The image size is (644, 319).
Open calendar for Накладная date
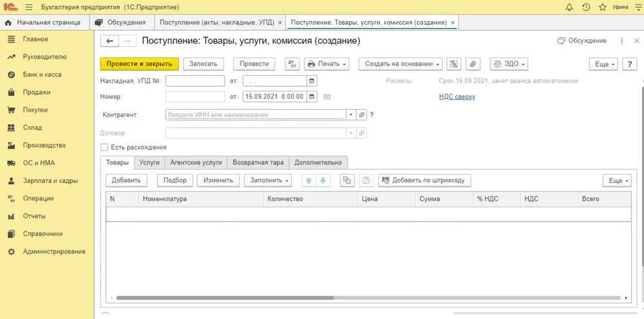[312, 81]
